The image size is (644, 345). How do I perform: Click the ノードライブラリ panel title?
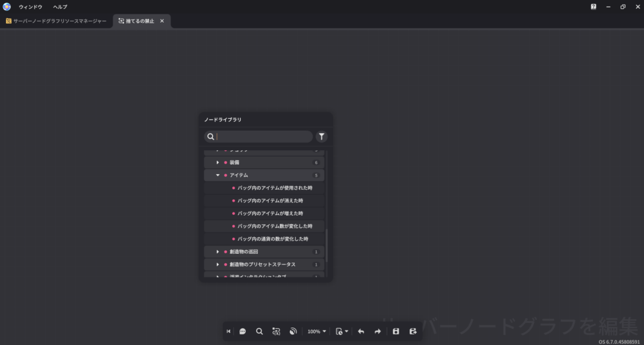click(223, 120)
